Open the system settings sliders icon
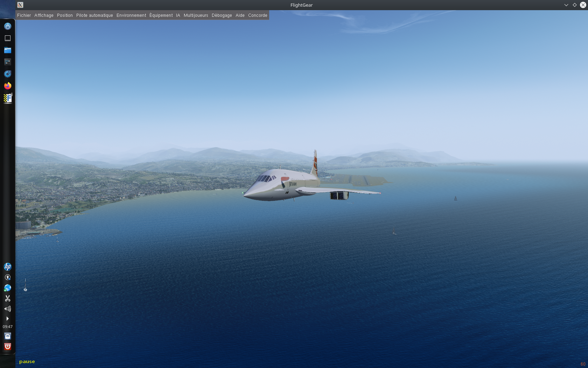The width and height of the screenshot is (588, 368). (8, 62)
